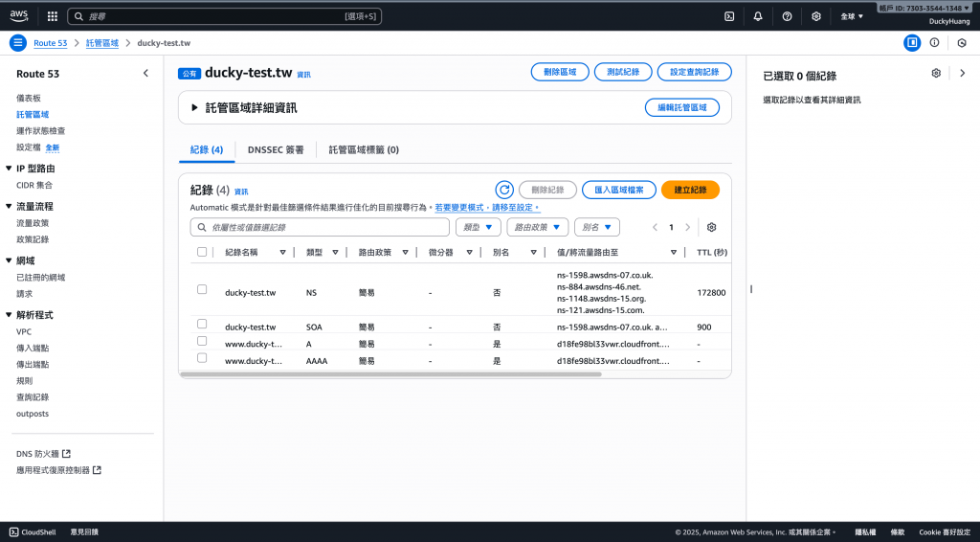Check the NS record row checkbox
This screenshot has width=980, height=542.
pos(202,289)
